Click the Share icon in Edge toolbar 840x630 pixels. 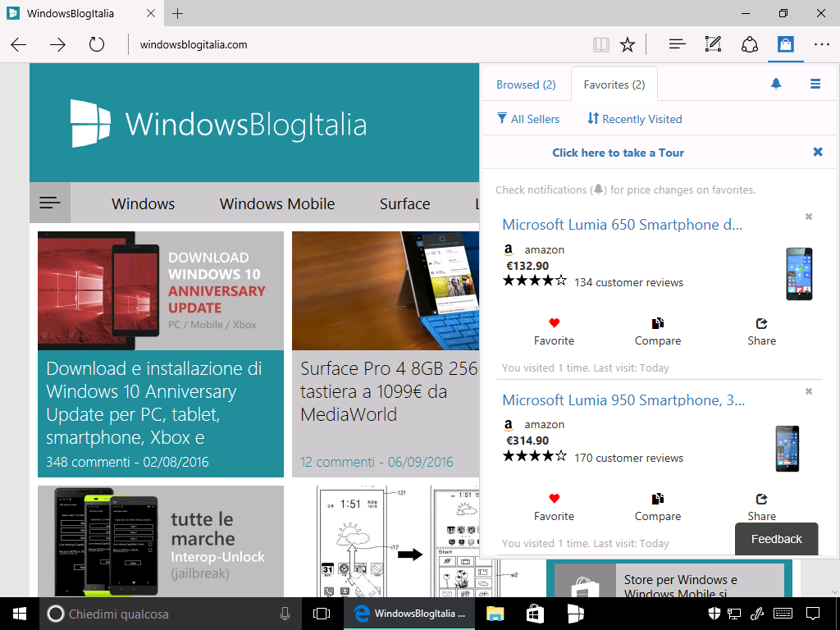pyautogui.click(x=750, y=44)
